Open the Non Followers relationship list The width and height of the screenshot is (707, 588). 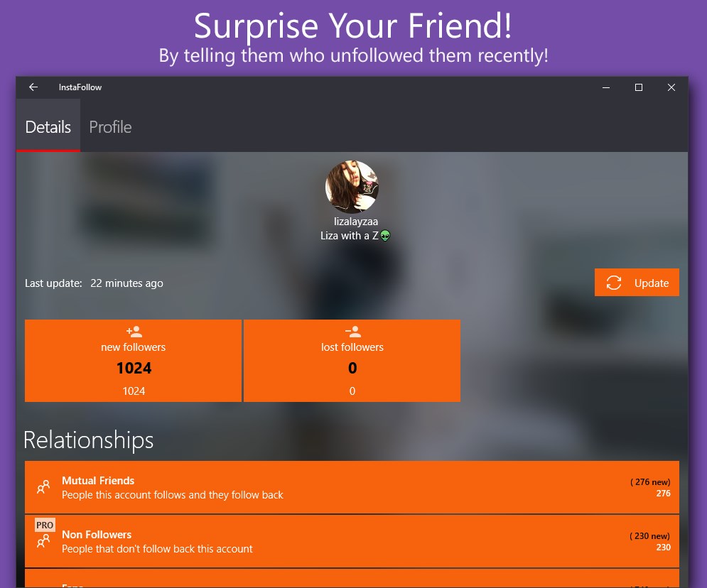coord(352,541)
